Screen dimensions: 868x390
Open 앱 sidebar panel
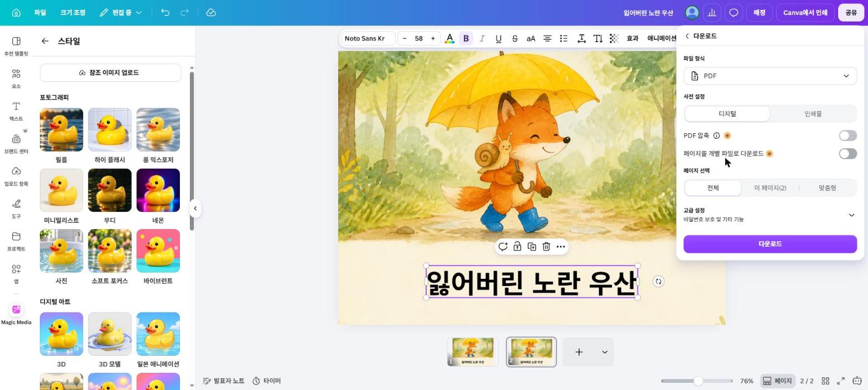click(x=16, y=273)
